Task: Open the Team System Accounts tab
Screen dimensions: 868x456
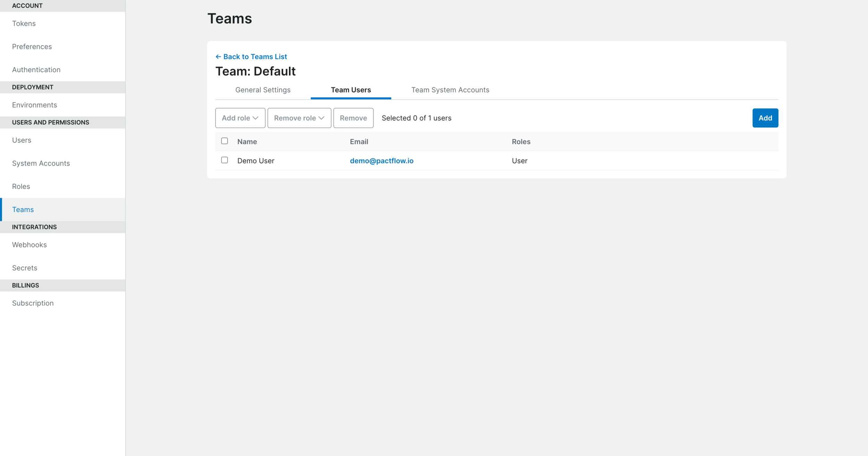Action: (450, 90)
